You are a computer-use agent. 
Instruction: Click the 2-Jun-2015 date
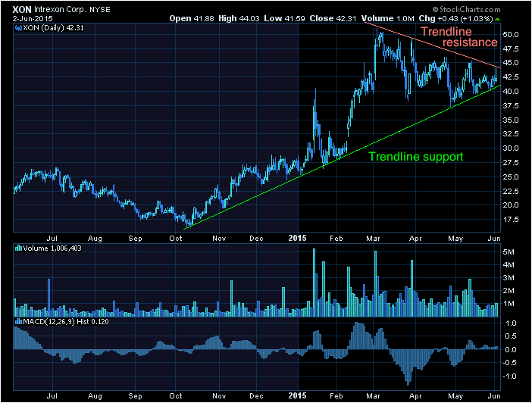click(33, 19)
